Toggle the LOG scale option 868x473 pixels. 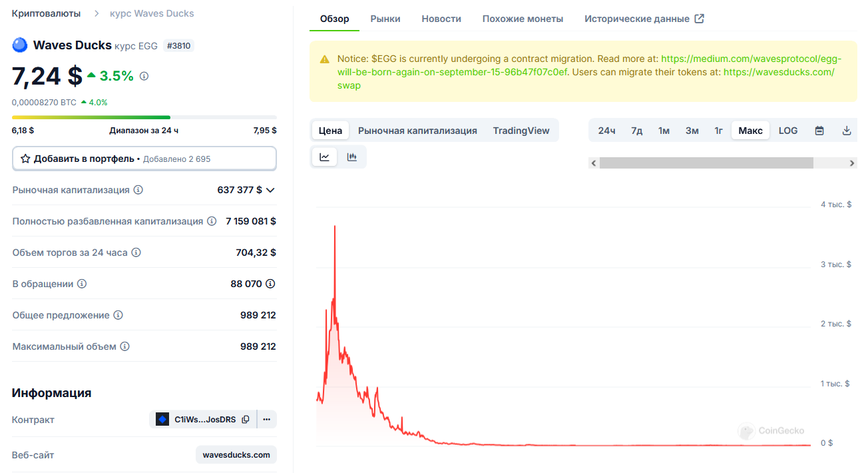788,131
